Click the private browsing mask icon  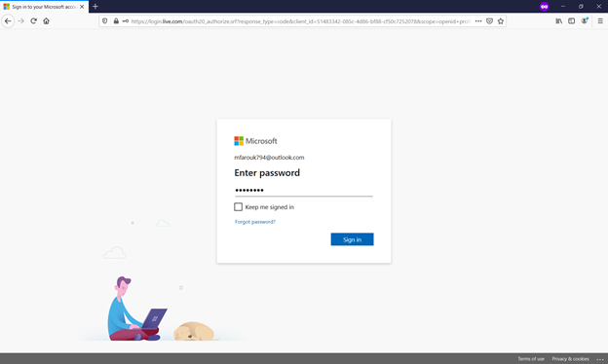(545, 7)
